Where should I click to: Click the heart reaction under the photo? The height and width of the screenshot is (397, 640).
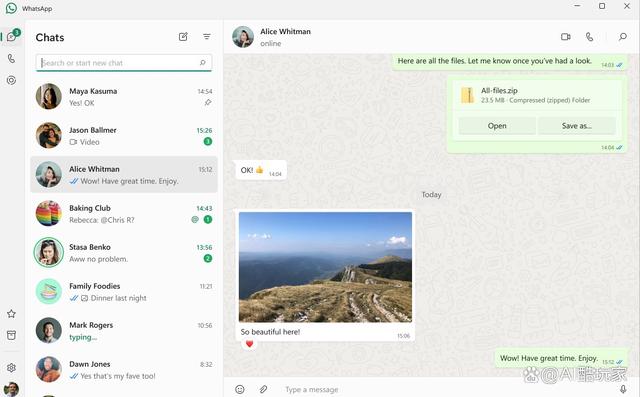[249, 344]
